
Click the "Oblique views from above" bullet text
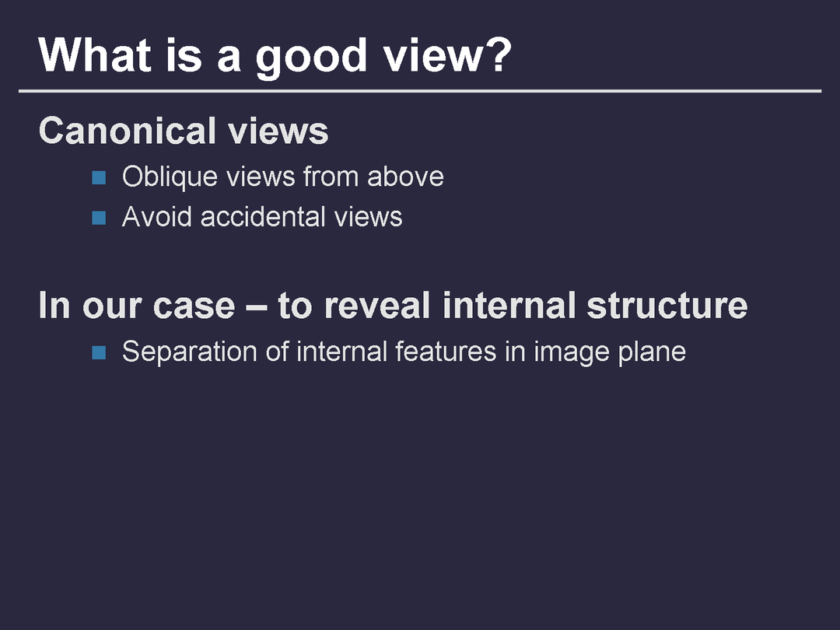click(282, 177)
